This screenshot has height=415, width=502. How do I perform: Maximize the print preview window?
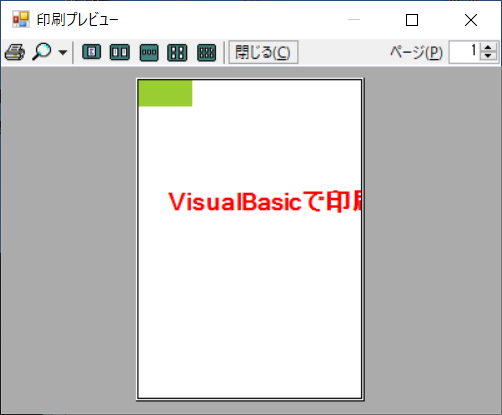coord(412,20)
